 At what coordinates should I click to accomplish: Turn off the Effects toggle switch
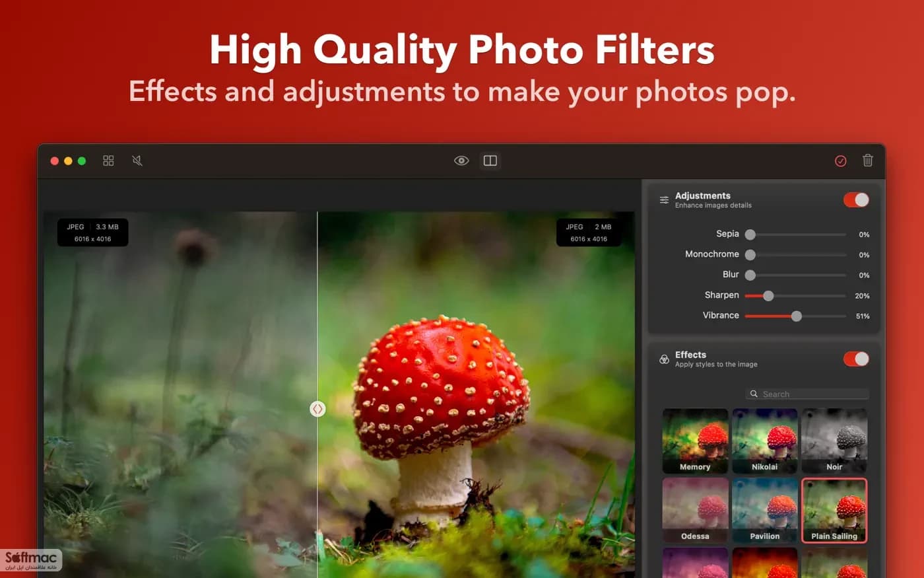(856, 359)
